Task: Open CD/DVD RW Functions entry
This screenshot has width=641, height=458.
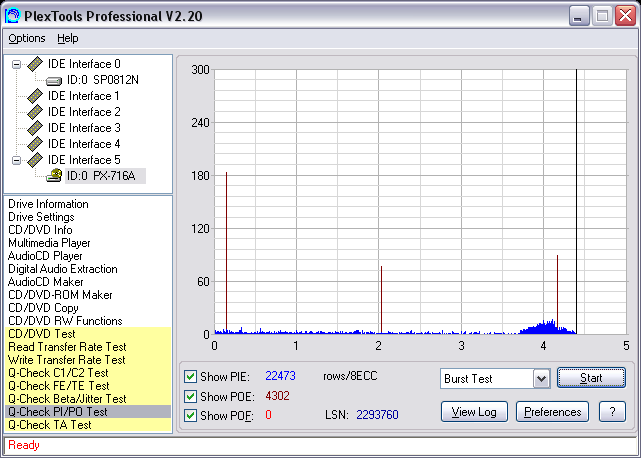Action: point(65,321)
